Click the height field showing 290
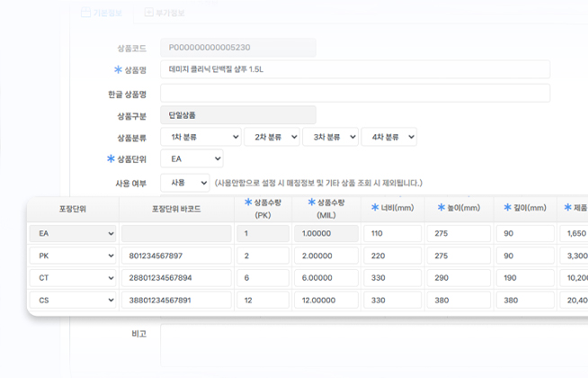588x378 pixels. click(x=459, y=278)
